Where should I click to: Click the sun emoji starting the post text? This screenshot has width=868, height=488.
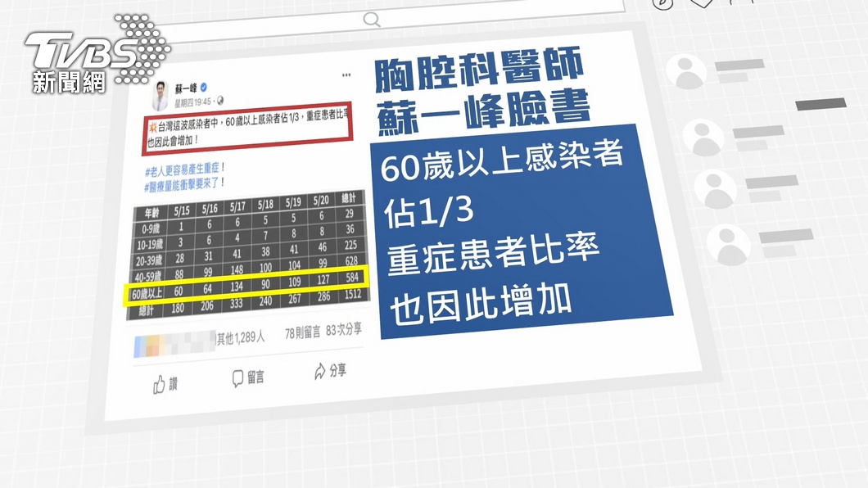tap(152, 127)
